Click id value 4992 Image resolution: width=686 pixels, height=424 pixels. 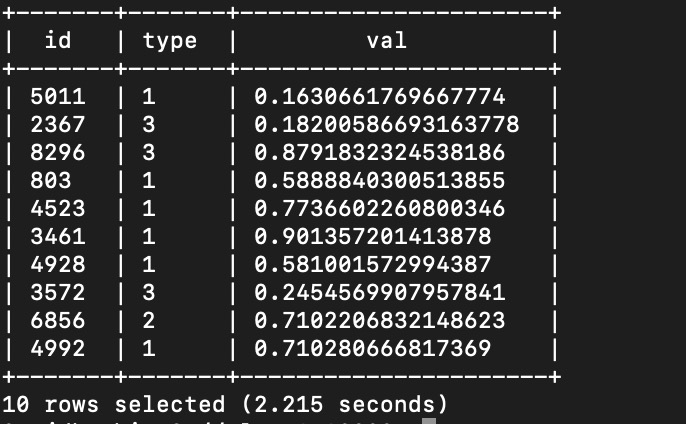(x=59, y=349)
